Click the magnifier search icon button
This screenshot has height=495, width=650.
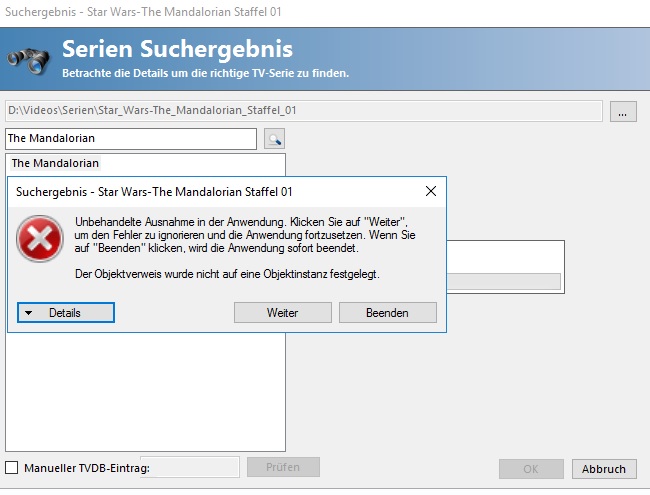tap(274, 139)
